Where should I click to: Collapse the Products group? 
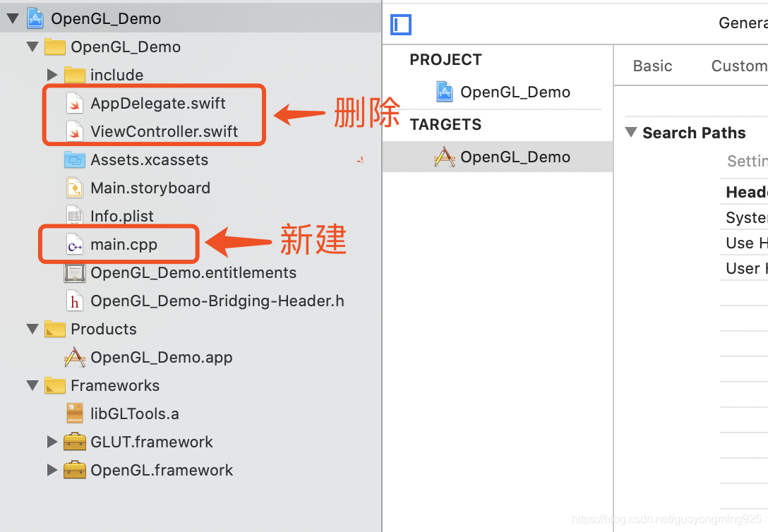pyautogui.click(x=32, y=330)
